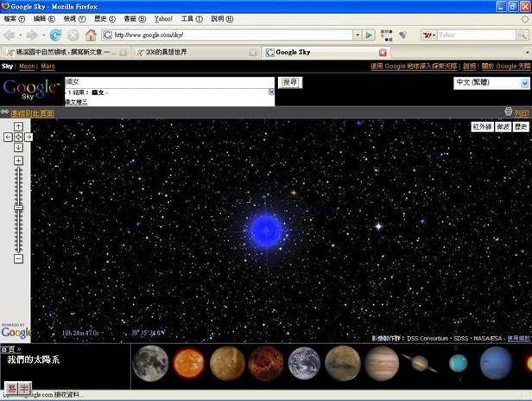532x401 pixels.
Task: Click the 連結到此頁面 link
Action: coord(32,113)
